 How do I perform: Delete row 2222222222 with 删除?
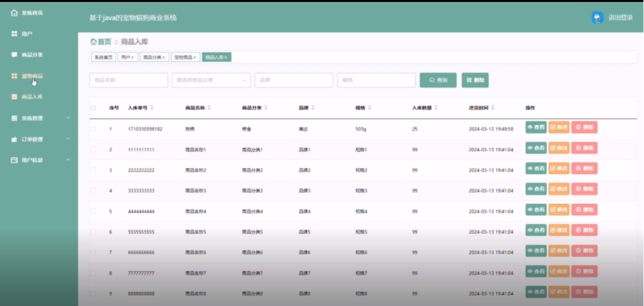[x=585, y=168]
